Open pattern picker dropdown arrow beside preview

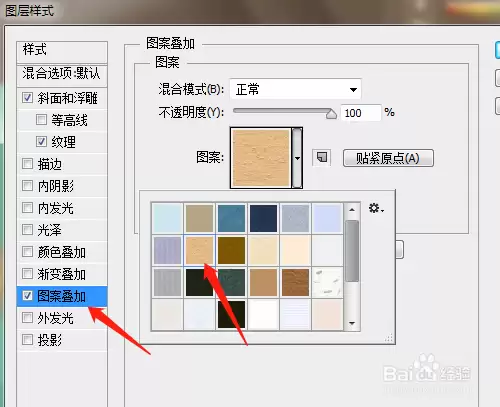pyautogui.click(x=297, y=158)
